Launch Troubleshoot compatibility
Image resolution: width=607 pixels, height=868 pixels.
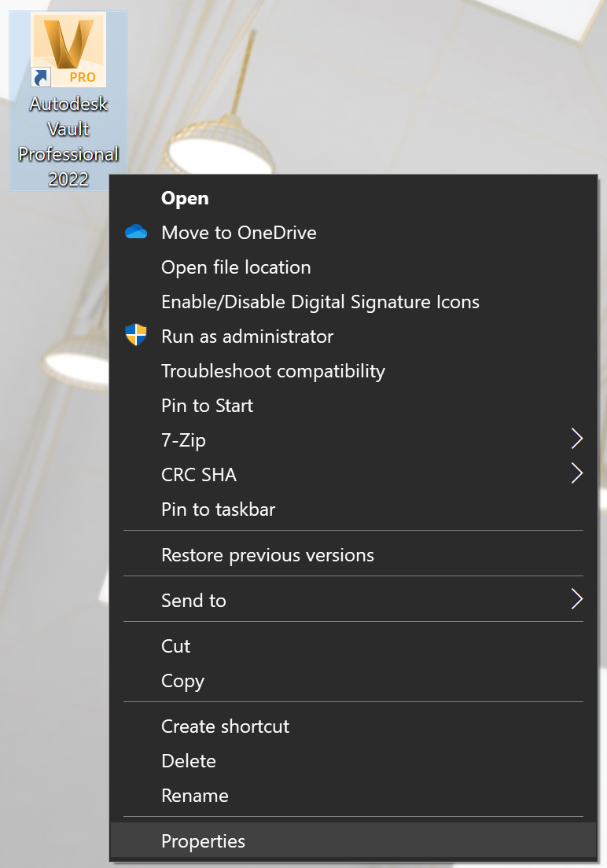(273, 371)
